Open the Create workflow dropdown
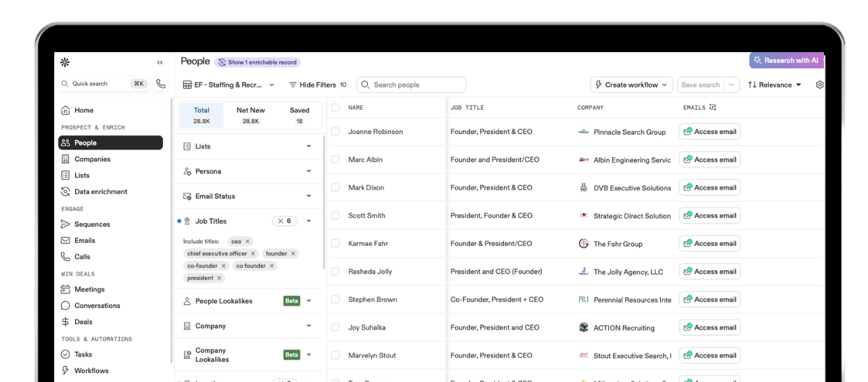This screenshot has height=382, width=868. (x=631, y=85)
